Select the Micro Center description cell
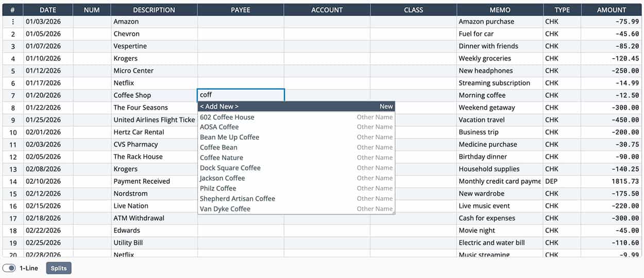Viewport: 644px width, 278px height. tap(154, 71)
